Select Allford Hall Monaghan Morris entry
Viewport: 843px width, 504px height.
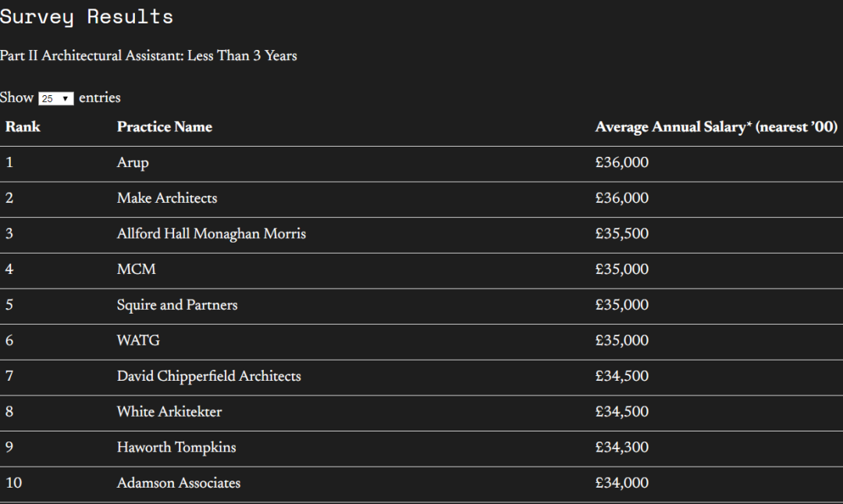[x=421, y=234]
